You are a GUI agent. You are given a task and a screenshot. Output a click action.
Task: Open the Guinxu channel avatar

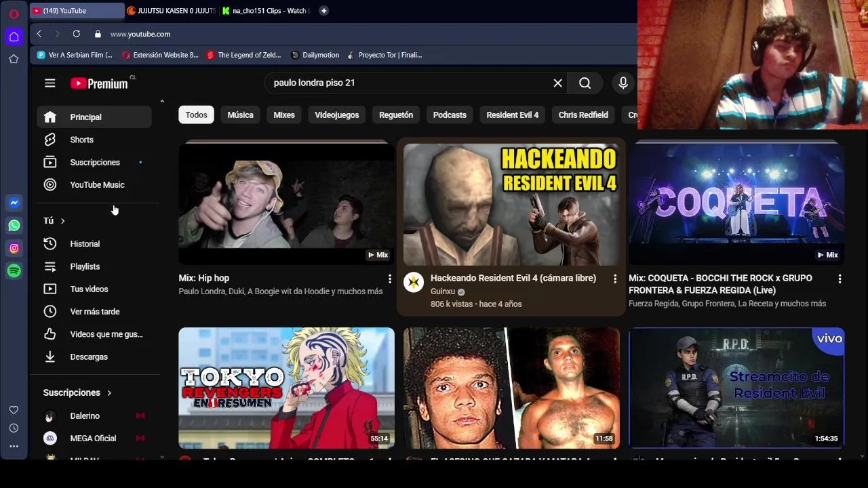[x=413, y=282]
